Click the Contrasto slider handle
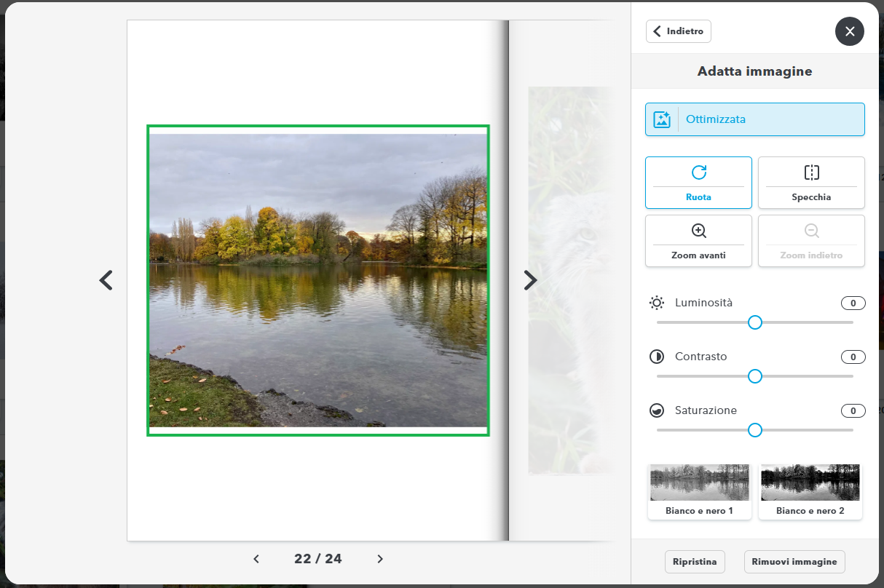Image resolution: width=884 pixels, height=588 pixels. 755,376
